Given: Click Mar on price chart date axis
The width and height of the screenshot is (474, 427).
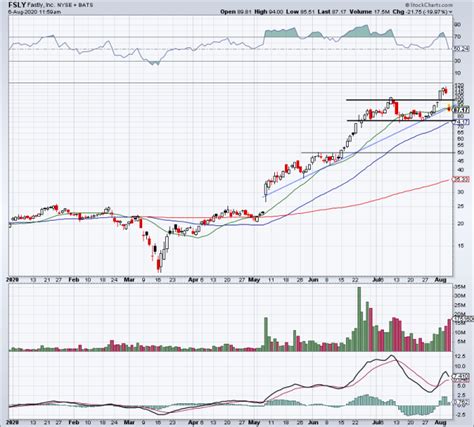Looking at the screenshot, I should point(129,280).
